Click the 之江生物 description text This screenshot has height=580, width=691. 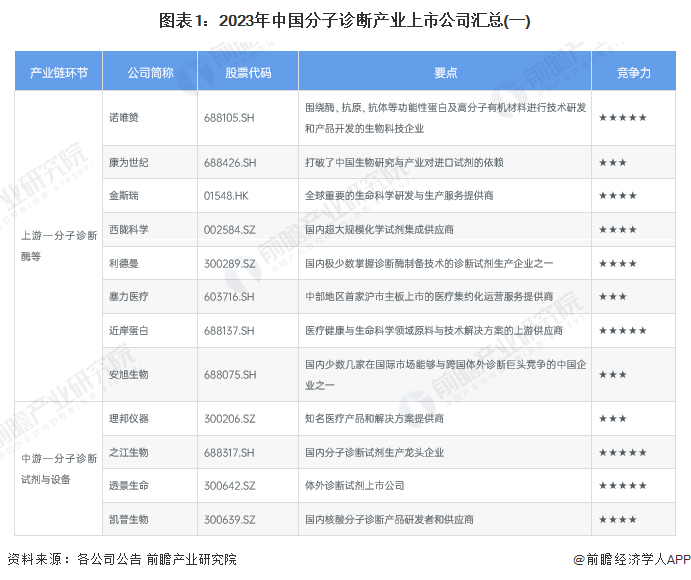click(x=374, y=452)
